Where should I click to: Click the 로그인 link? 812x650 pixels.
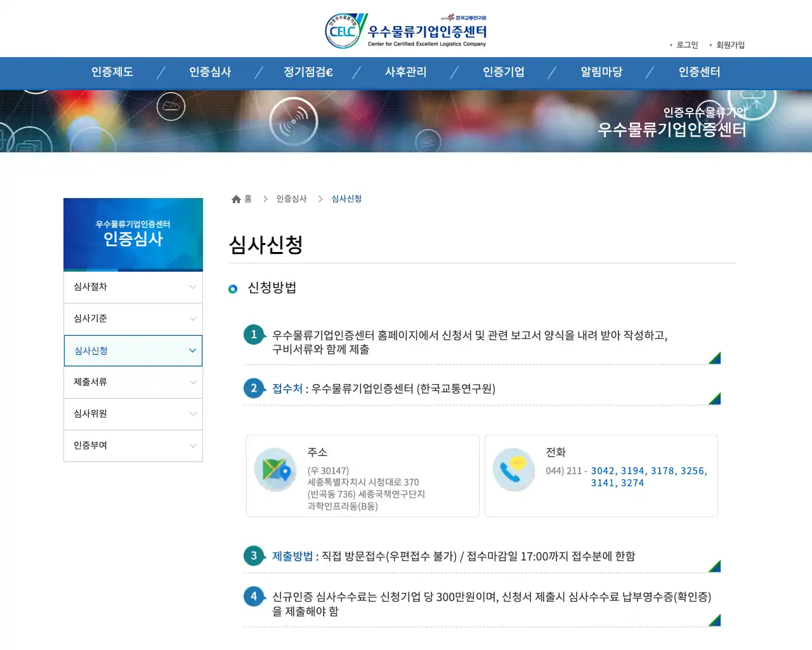[x=687, y=45]
